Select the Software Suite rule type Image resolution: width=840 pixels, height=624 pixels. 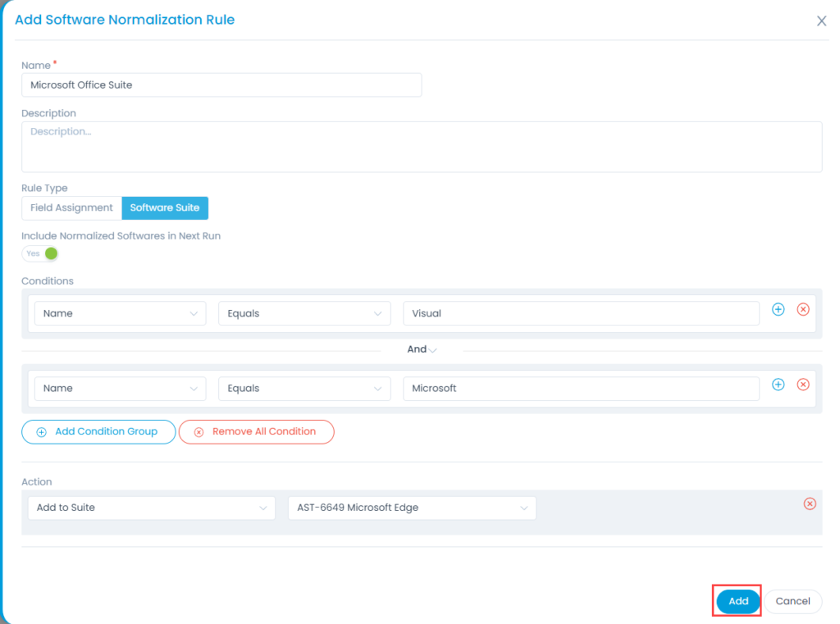point(165,207)
